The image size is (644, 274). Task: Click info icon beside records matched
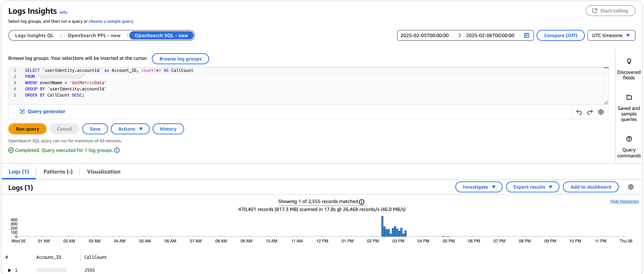click(362, 202)
